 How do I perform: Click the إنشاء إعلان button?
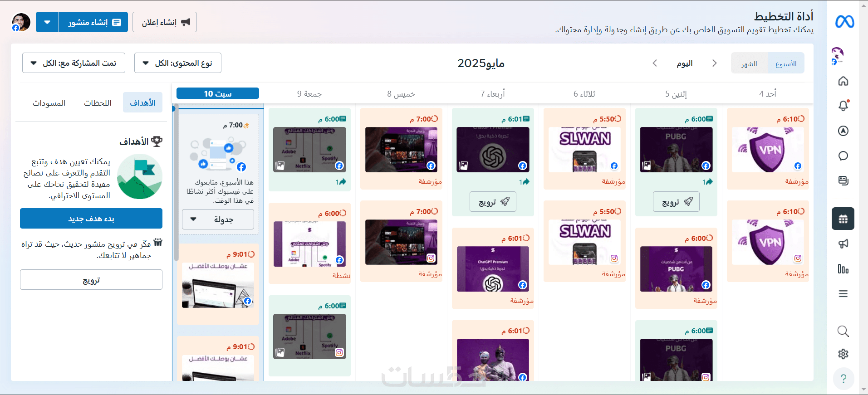165,22
